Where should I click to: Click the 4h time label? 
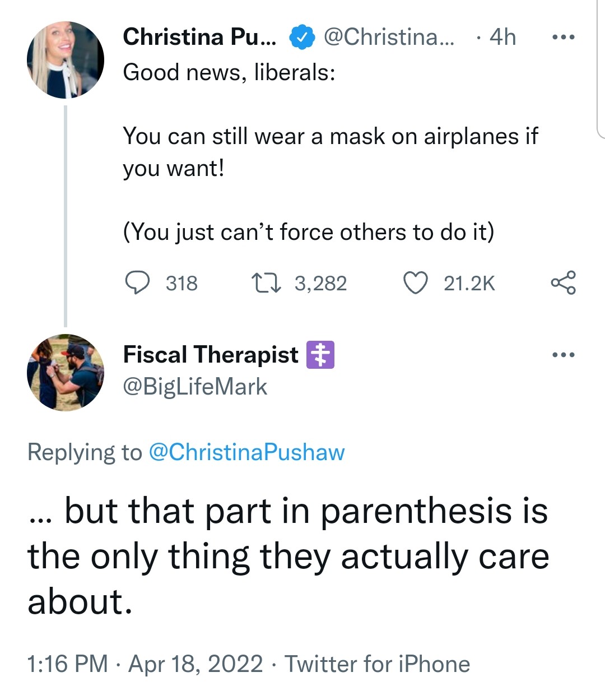[502, 37]
